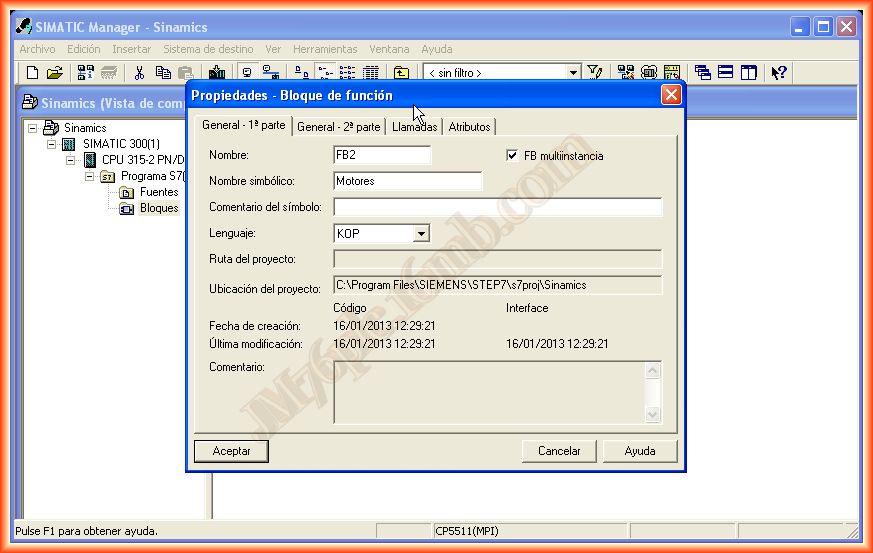
Task: Open the Lenguaje KOP dropdown
Action: [421, 233]
